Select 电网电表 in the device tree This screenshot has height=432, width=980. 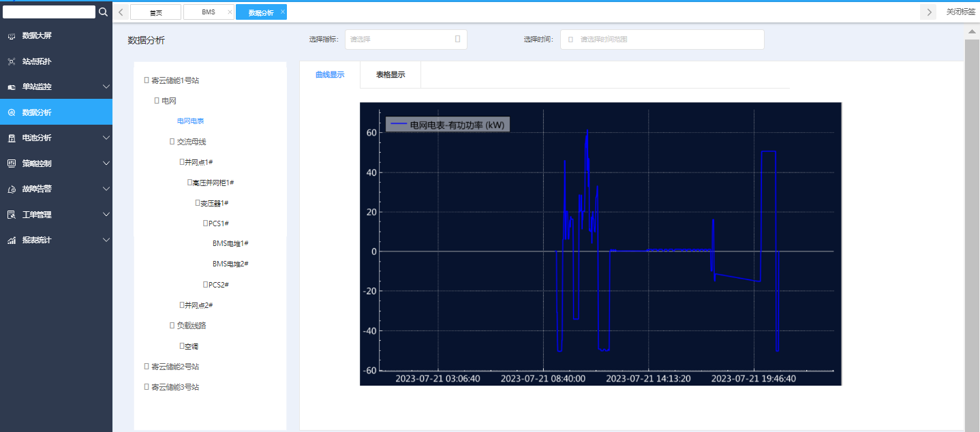coord(191,121)
